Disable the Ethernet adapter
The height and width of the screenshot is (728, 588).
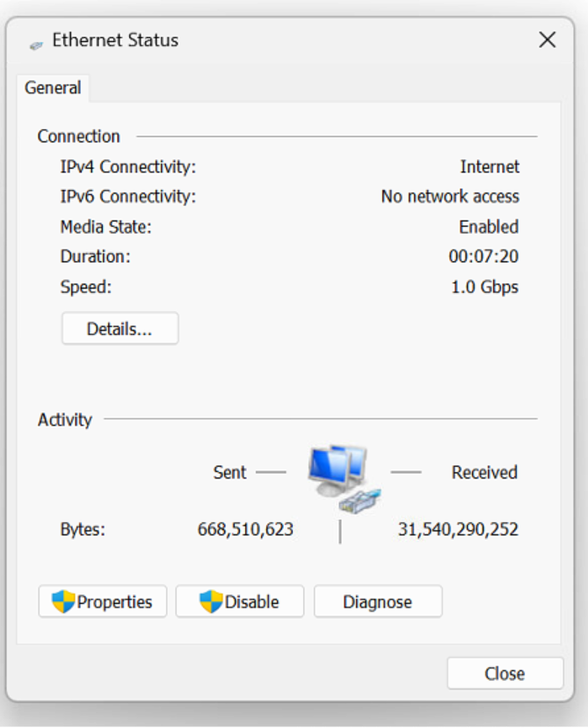[239, 601]
